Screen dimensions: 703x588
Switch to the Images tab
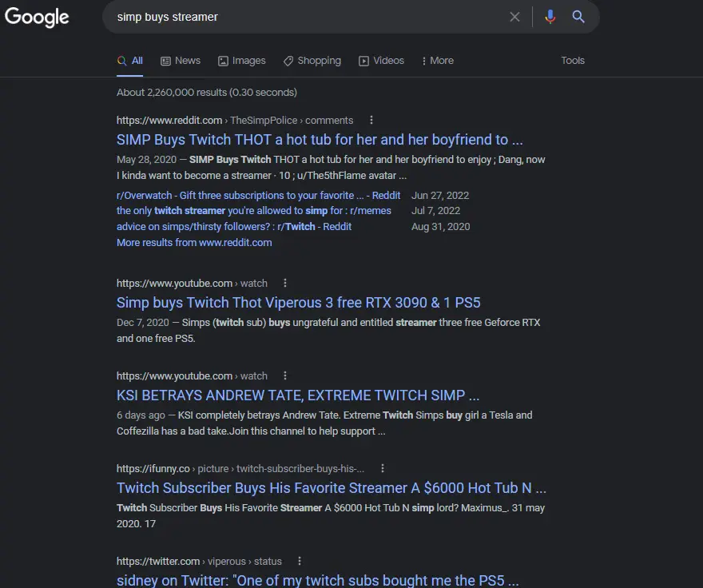click(x=241, y=61)
